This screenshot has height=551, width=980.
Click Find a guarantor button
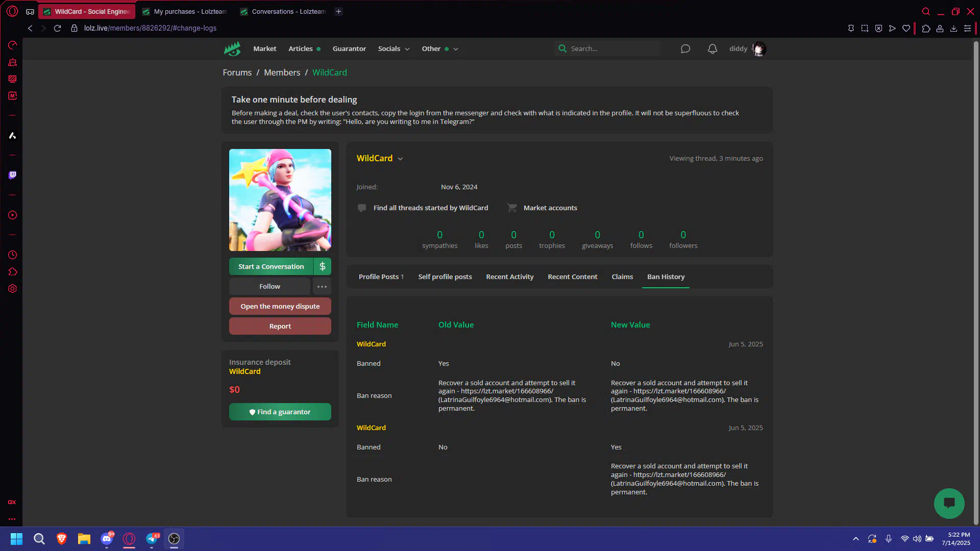click(x=280, y=412)
